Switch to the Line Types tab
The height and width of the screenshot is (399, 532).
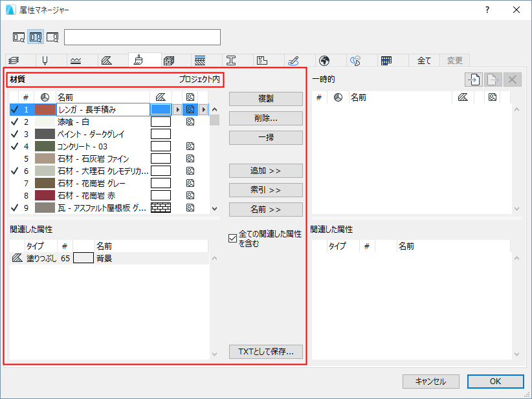[76, 61]
